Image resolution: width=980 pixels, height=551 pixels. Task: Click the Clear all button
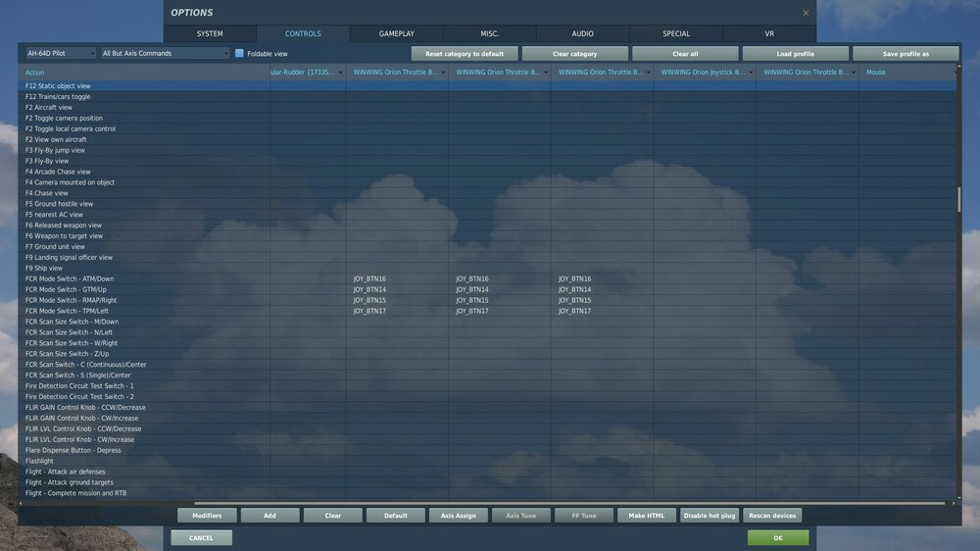(685, 54)
